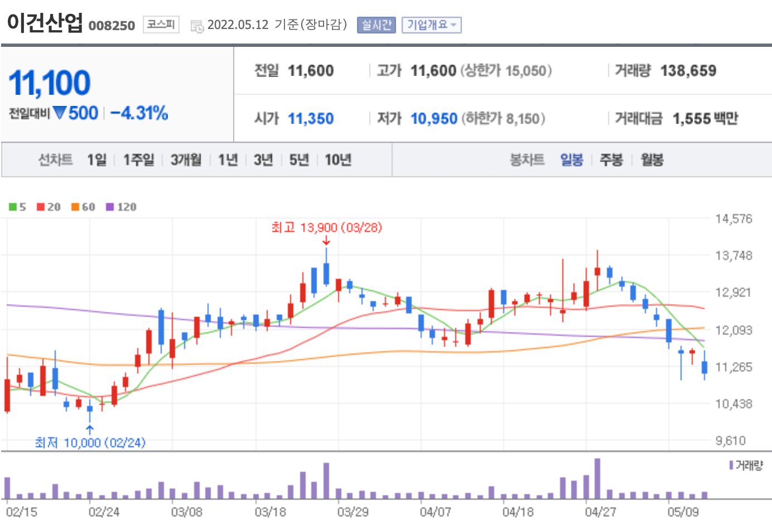Click the red 20-day moving average swatch
The height and width of the screenshot is (532, 772).
coord(41,207)
